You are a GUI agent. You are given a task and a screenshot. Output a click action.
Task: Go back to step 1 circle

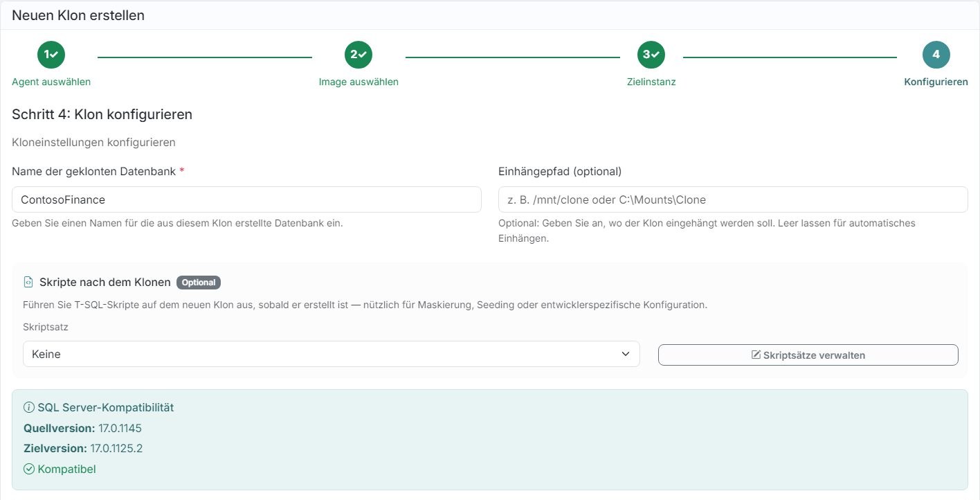point(51,55)
